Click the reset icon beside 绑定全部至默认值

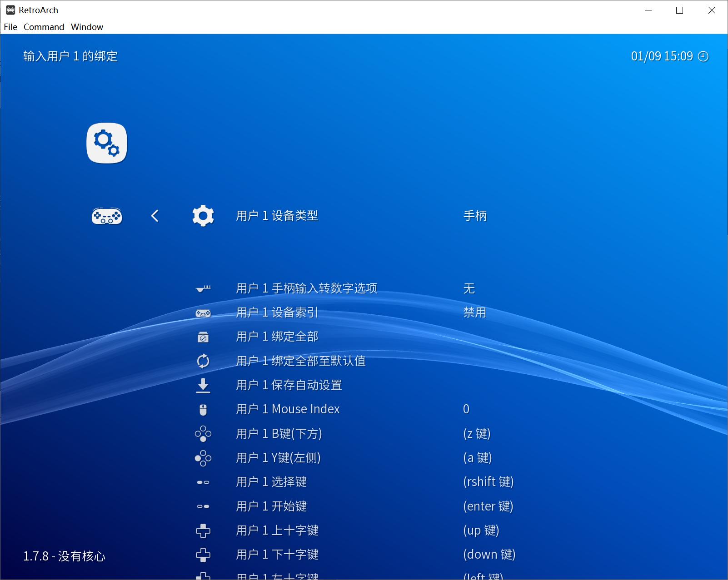[203, 361]
